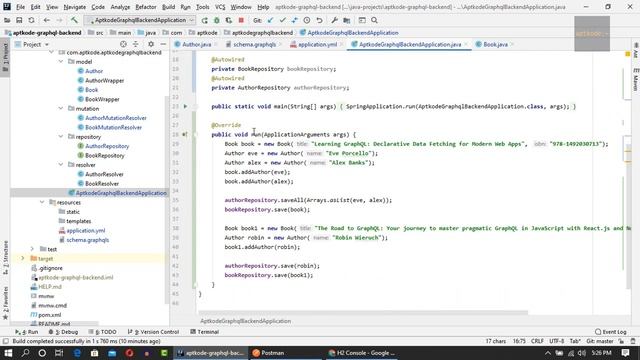The image size is (640, 360).
Task: Open Project panel gear settings
Action: click(151, 44)
